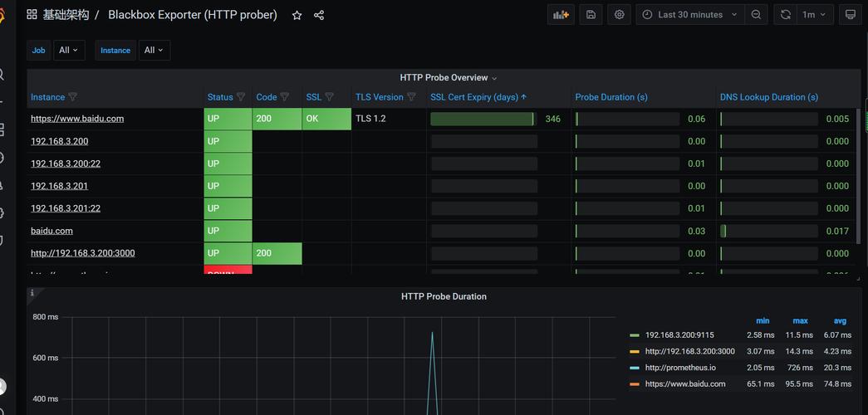Open the HTTP Probe Duration panel title menu
868x415 pixels.
(x=444, y=296)
